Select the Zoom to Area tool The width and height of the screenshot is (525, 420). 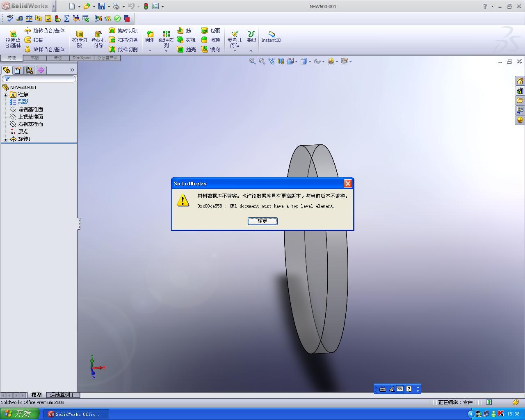point(262,62)
